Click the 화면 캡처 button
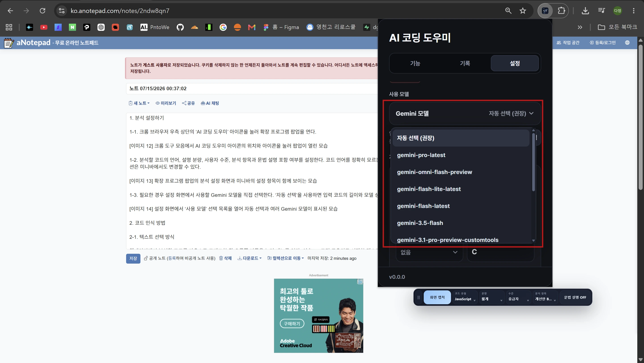Viewport: 644px width, 363px height. [437, 297]
